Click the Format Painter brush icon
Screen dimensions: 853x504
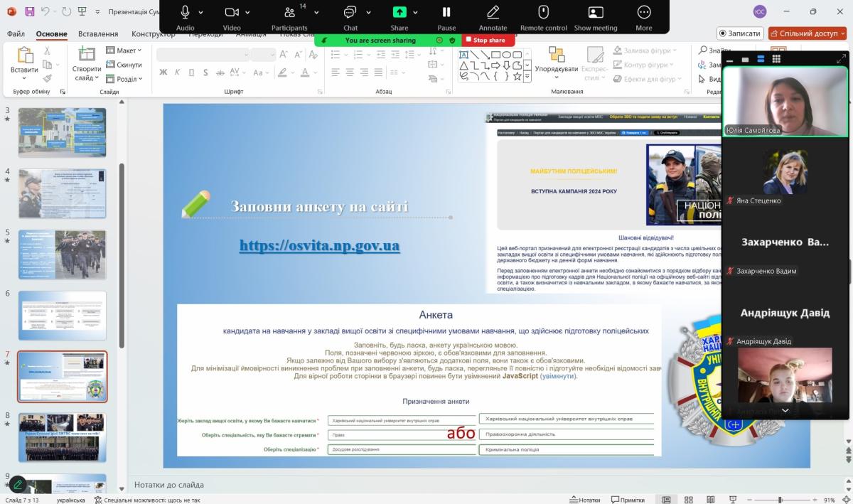pos(48,79)
